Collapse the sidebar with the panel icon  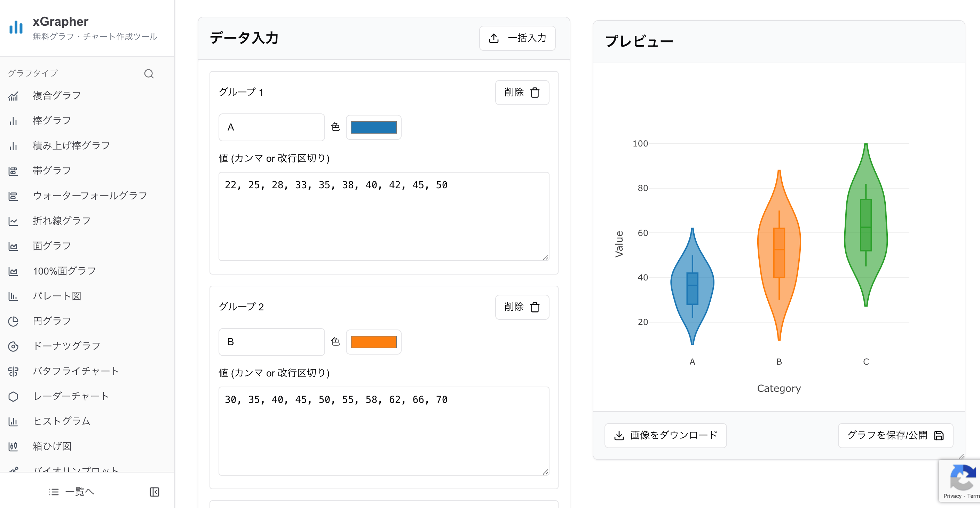(x=155, y=492)
